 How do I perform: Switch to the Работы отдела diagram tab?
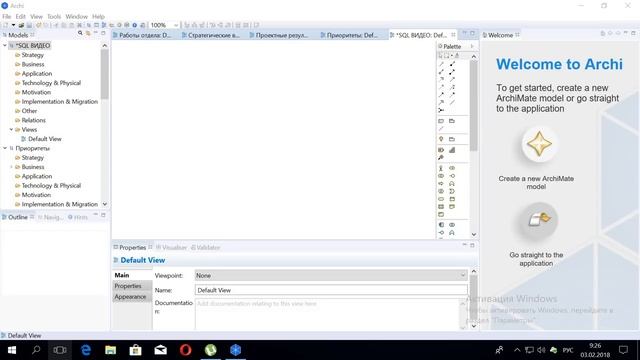(145, 35)
